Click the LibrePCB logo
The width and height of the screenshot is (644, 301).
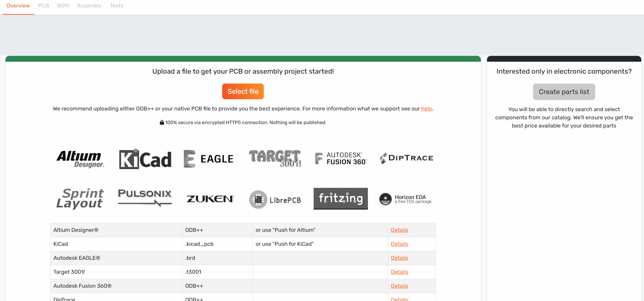pyautogui.click(x=275, y=199)
